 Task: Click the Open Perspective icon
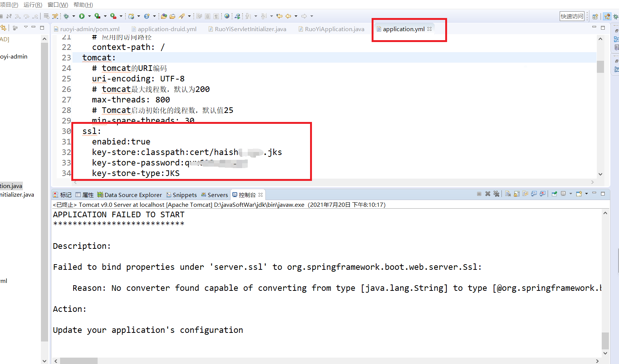(x=595, y=16)
